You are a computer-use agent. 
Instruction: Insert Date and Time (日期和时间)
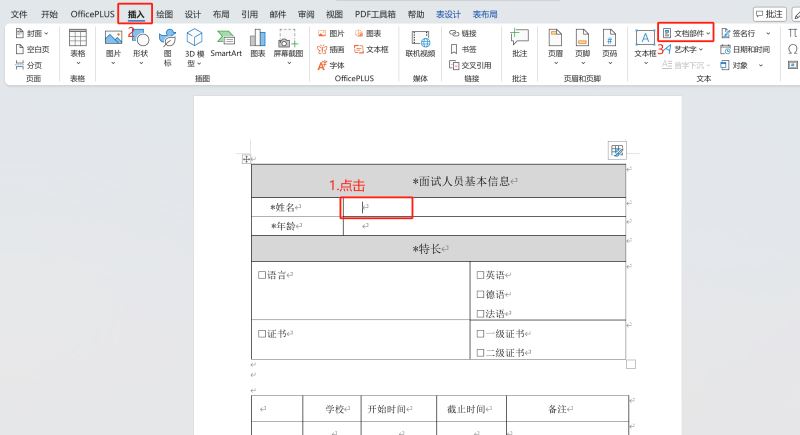[x=745, y=49]
